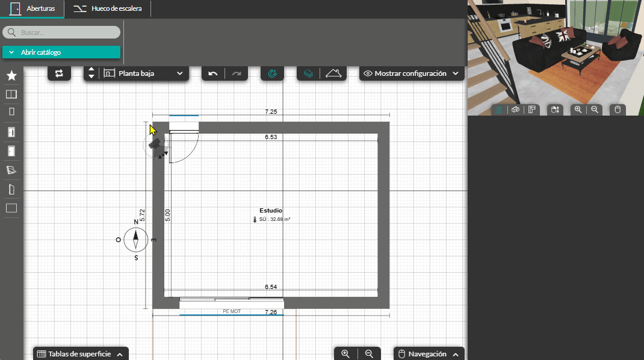Zoom out on the 2D floor plan

369,354
